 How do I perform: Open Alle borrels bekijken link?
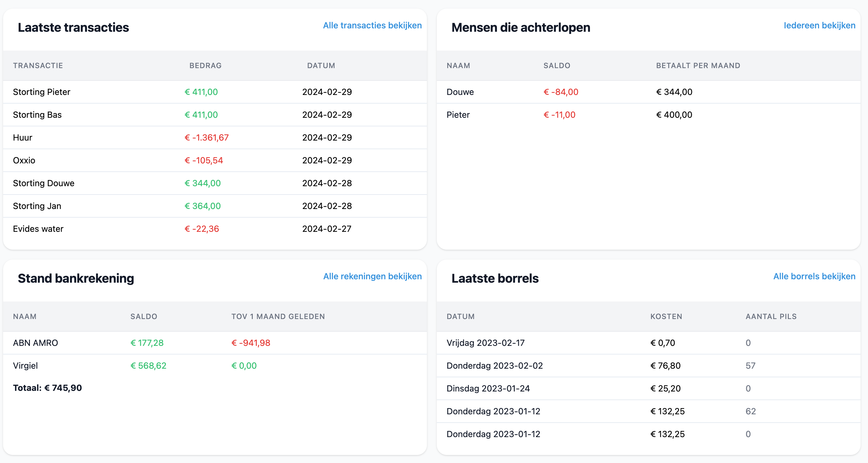pos(814,276)
